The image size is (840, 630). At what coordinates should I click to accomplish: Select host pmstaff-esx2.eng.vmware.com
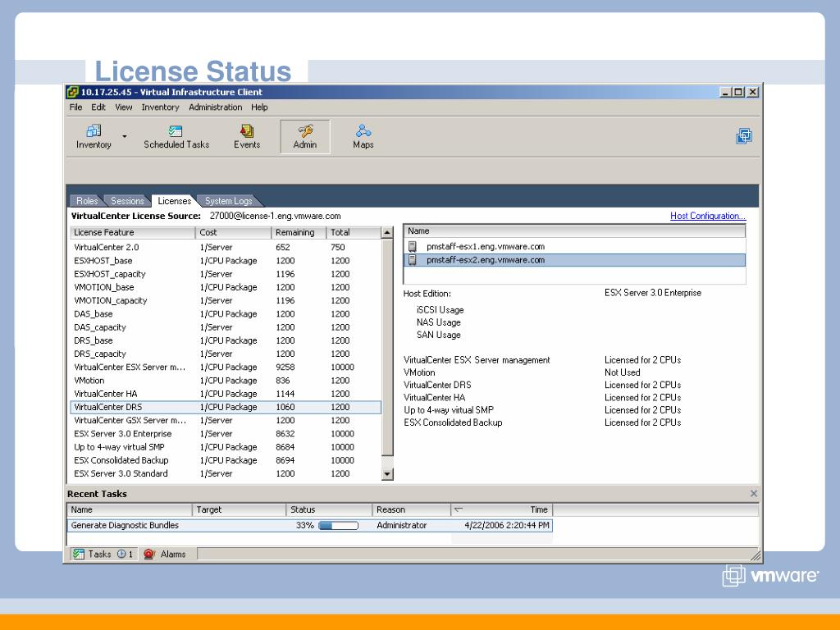tap(573, 260)
